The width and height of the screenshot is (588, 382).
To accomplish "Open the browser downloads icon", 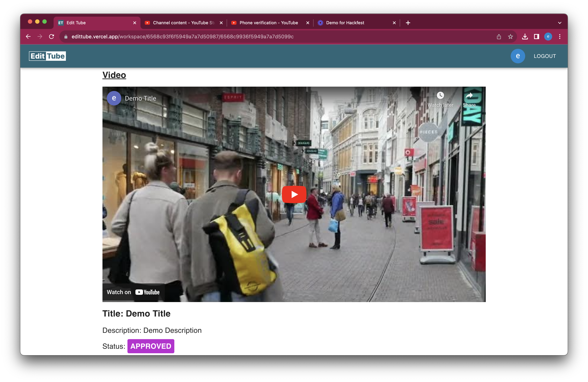I will click(x=525, y=37).
